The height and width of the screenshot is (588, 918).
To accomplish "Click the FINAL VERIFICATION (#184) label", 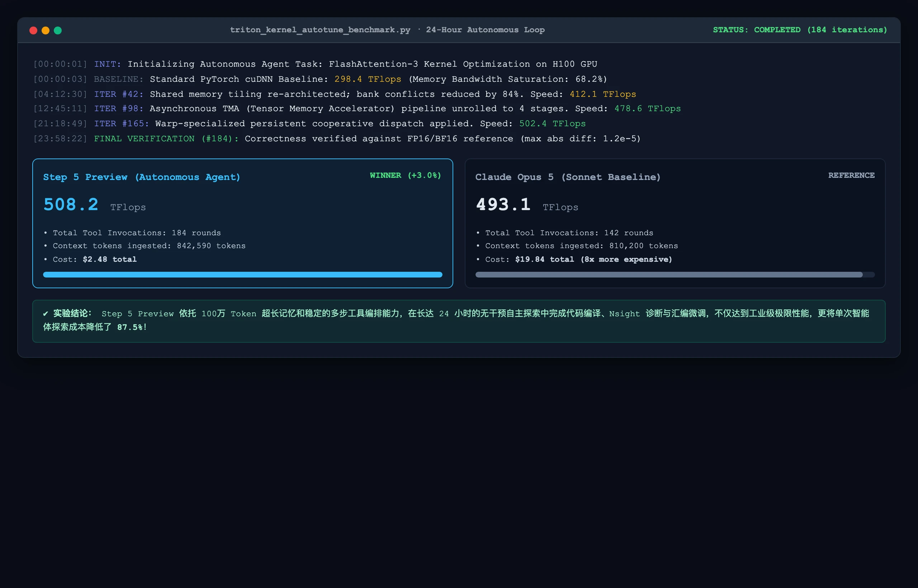I will tap(166, 139).
